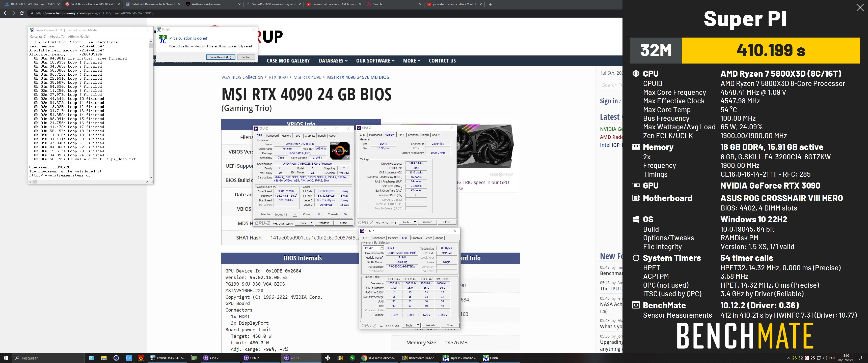868x363 pixels.
Task: Click the Pesquisar taskbar search box
Action: click(48, 358)
